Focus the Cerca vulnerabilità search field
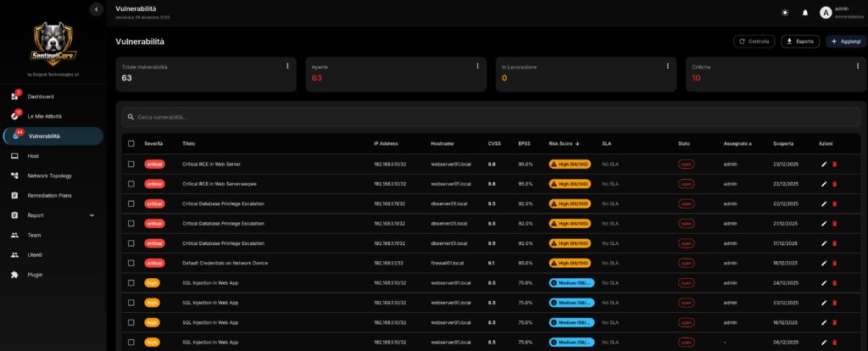This screenshot has height=351, width=868. click(491, 117)
